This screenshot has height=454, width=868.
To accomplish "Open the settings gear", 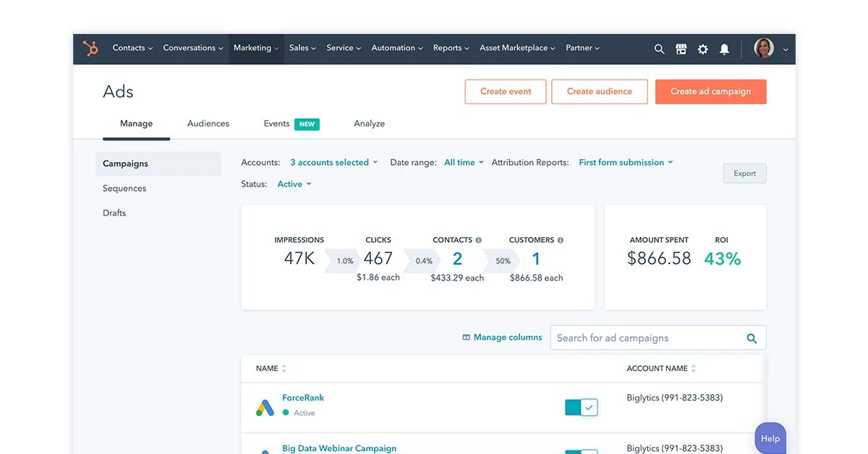I will click(x=702, y=48).
